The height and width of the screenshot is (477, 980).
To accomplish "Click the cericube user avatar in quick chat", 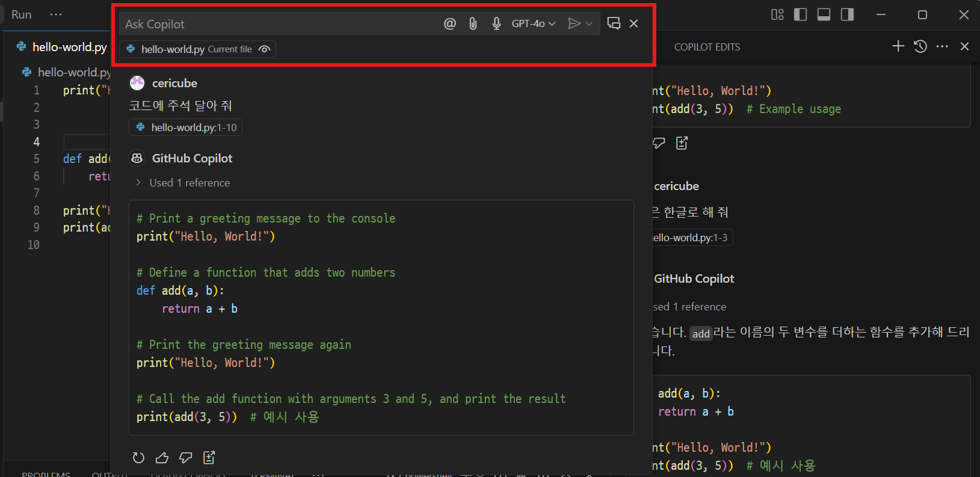I will click(x=137, y=83).
